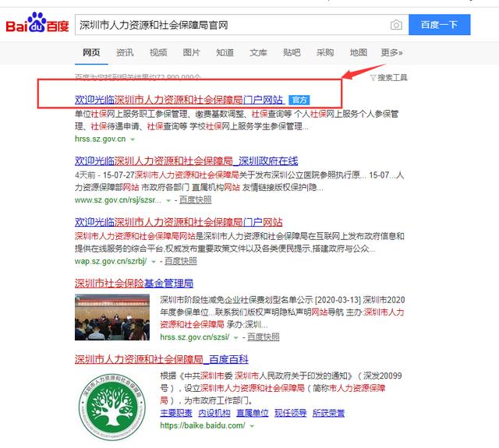This screenshot has width=499, height=448.
Task: Open 百度快照 for www.sz.gov.cn result
Action: 196,200
